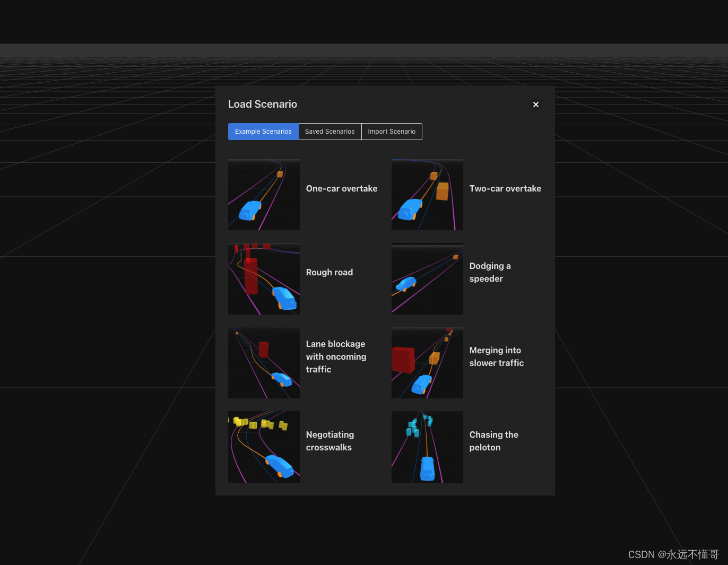
Task: Select the Rough road scenario label
Action: 330,272
